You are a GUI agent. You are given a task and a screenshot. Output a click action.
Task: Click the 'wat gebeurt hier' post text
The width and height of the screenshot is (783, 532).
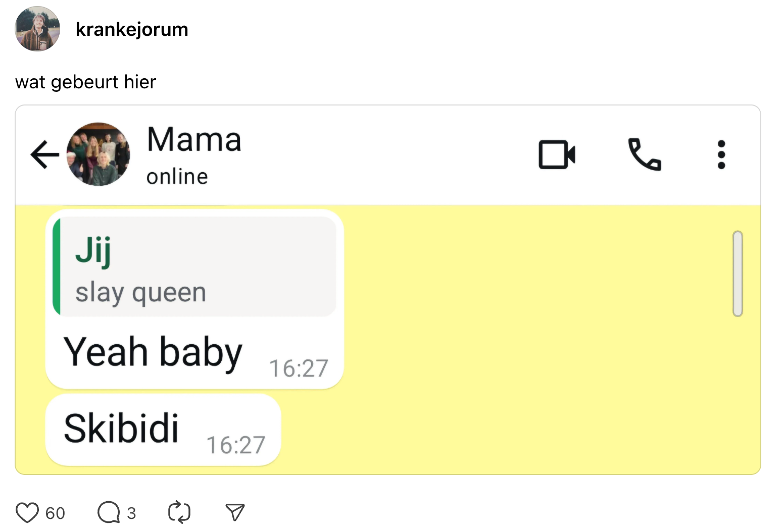click(x=86, y=82)
